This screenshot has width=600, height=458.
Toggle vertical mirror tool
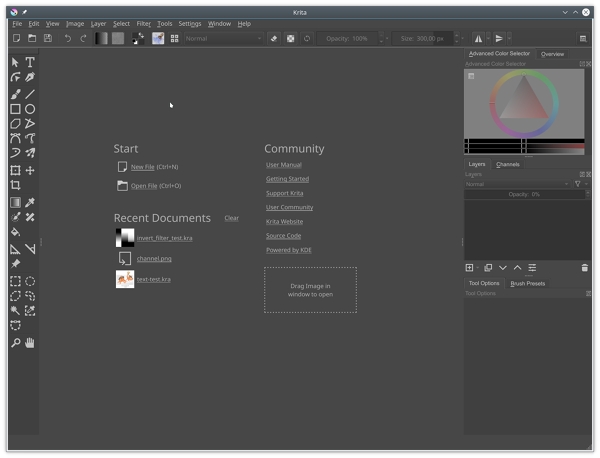click(x=499, y=38)
